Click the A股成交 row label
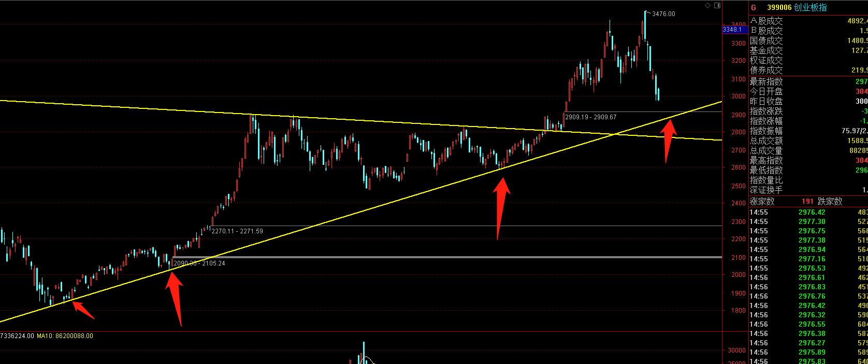The image size is (868, 364). (x=766, y=21)
